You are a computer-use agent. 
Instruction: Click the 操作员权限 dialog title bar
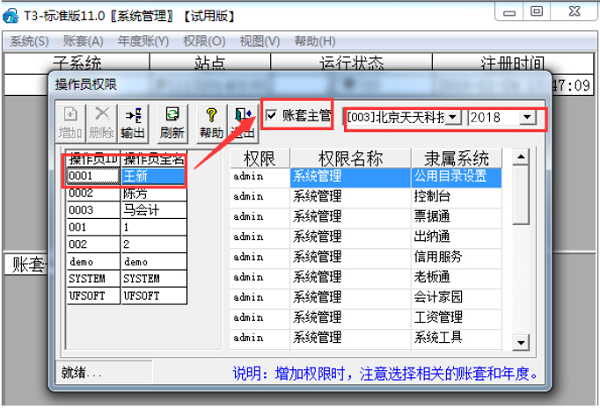pos(300,84)
